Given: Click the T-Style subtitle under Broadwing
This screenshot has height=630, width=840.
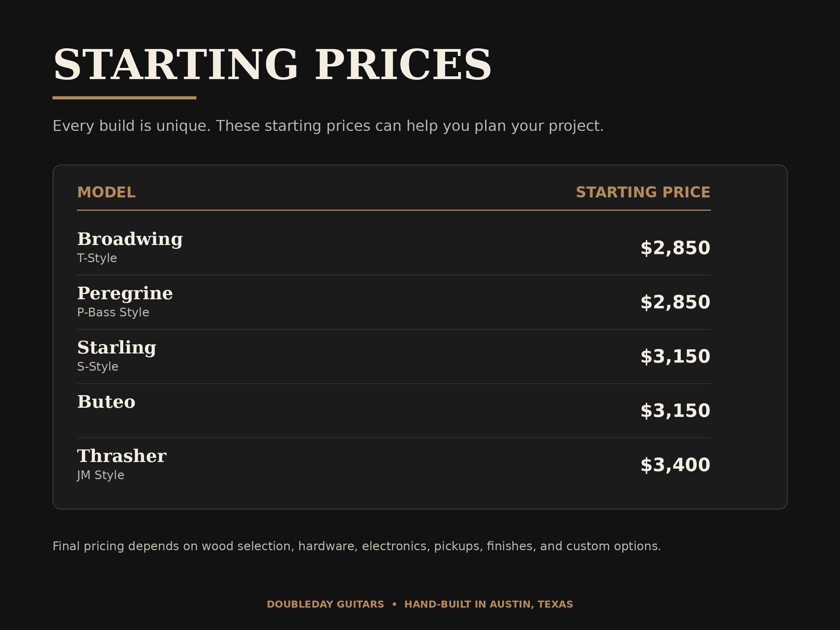Looking at the screenshot, I should pyautogui.click(x=97, y=258).
